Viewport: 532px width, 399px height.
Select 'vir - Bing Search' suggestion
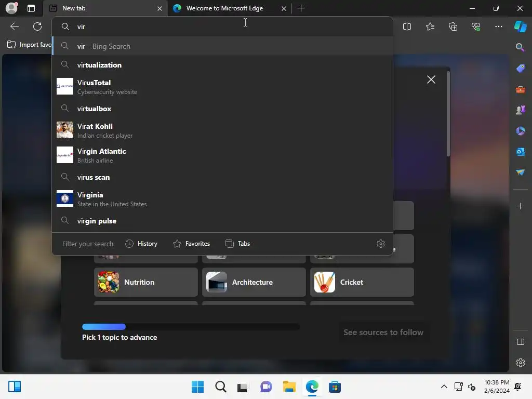coord(222,46)
